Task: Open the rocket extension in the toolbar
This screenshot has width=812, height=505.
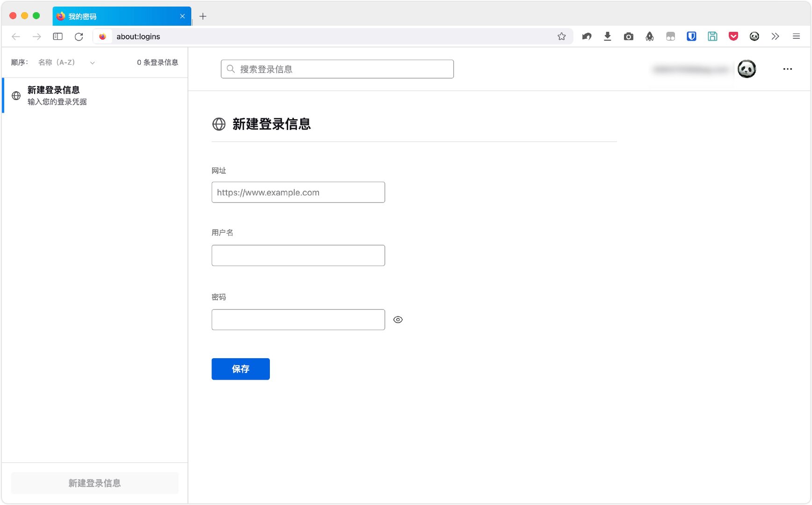Action: coord(650,36)
